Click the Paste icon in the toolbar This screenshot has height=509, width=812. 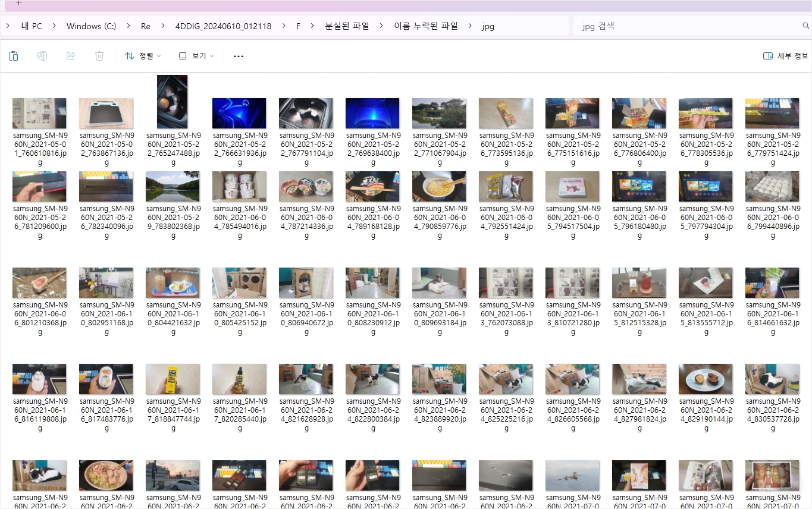(14, 56)
